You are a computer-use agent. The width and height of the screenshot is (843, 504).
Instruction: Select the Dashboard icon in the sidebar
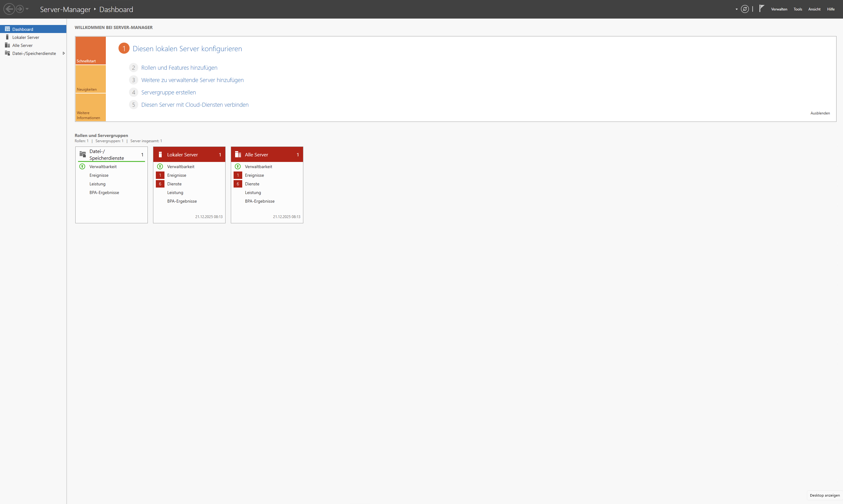(x=7, y=29)
